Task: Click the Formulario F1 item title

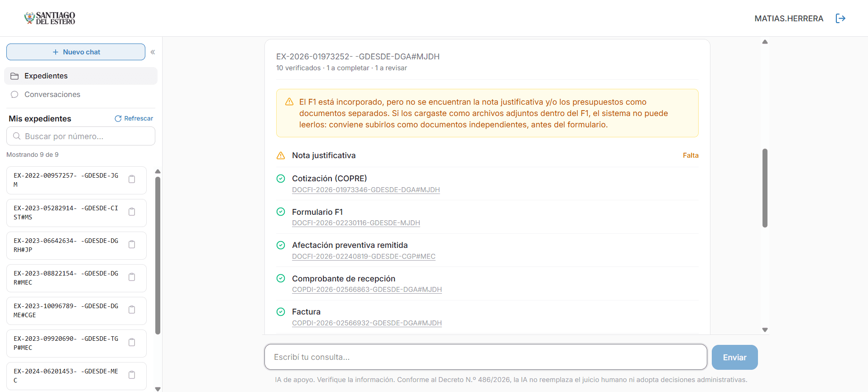Action: click(x=317, y=212)
